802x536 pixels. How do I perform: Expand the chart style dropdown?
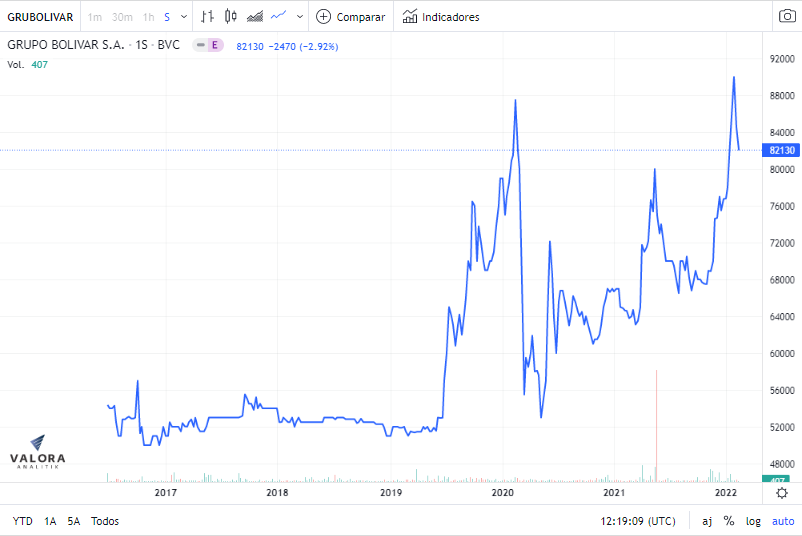(300, 17)
